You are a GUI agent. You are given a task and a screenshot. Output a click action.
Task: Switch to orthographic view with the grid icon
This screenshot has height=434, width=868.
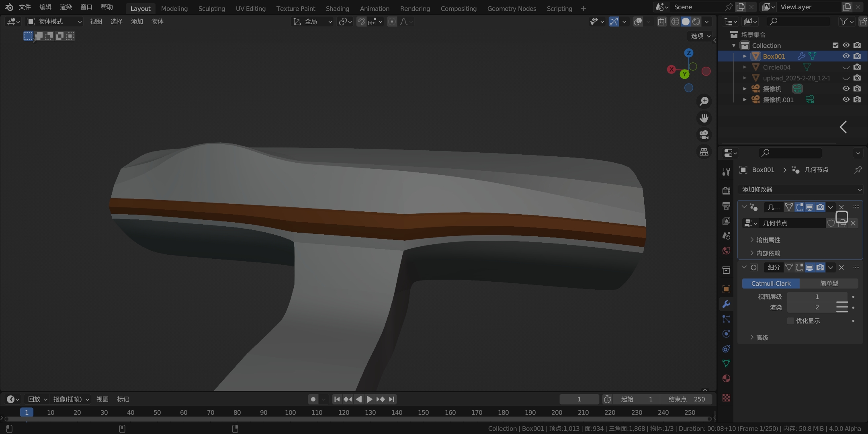click(x=704, y=152)
